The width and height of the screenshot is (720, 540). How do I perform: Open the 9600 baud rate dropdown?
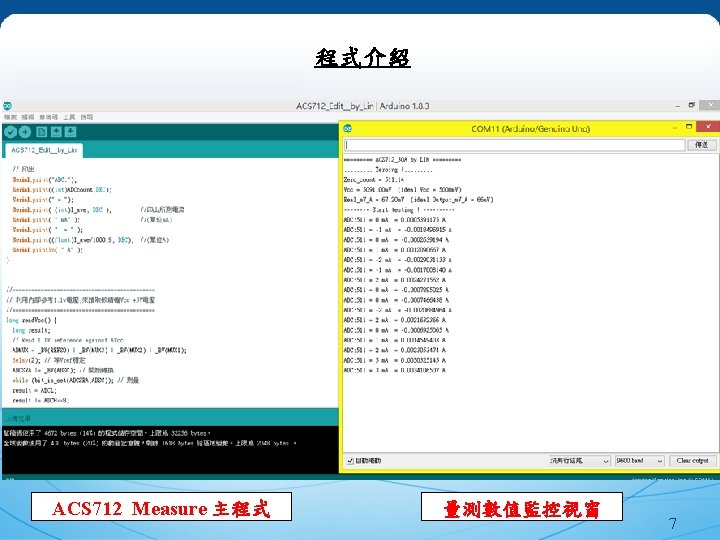tap(640, 461)
